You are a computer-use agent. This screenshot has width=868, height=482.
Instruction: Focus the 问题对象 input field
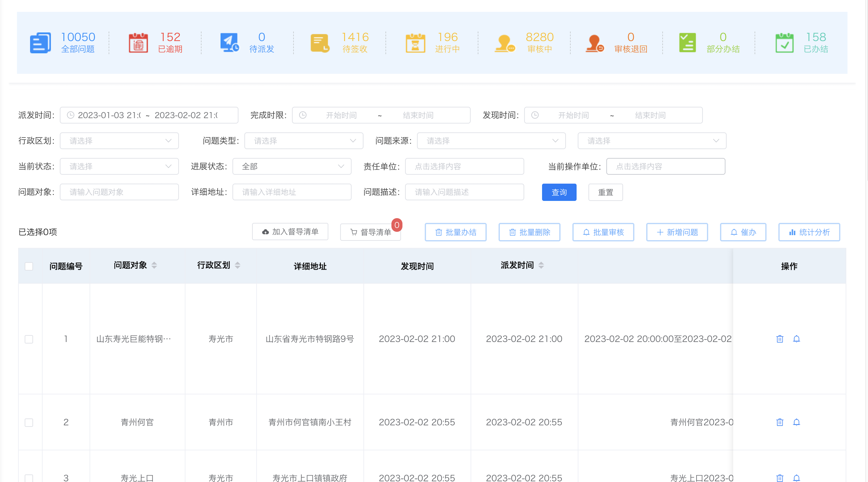119,192
